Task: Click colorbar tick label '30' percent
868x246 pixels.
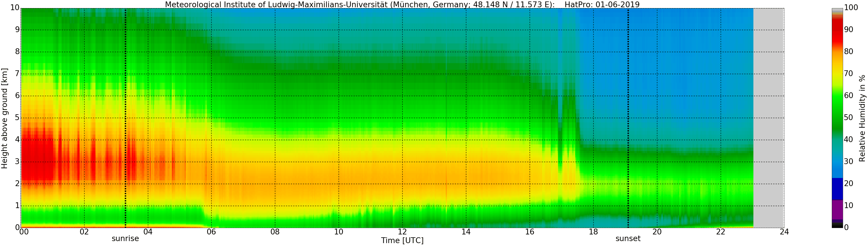Action: (x=848, y=162)
